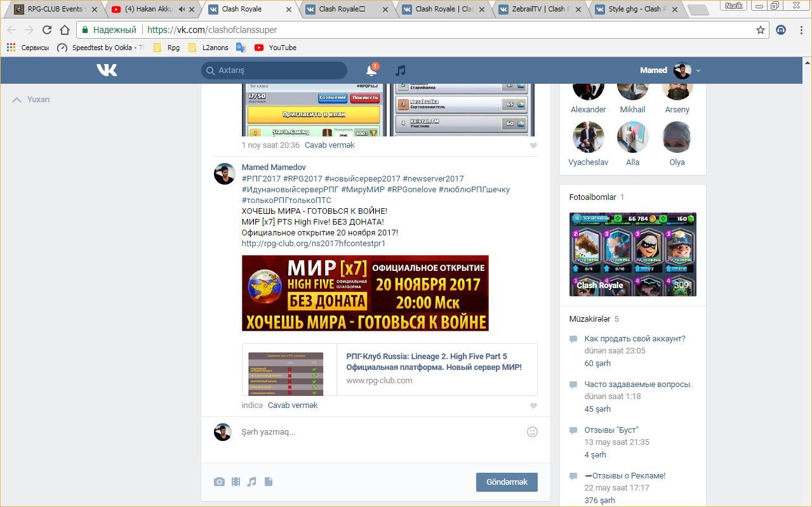Open the Rpg bookmarks folder

tap(167, 48)
